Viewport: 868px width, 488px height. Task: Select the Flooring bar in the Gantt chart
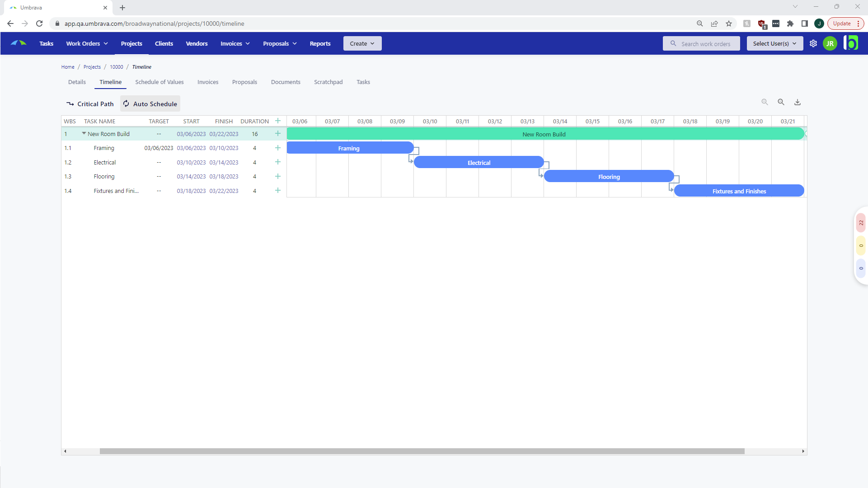tap(609, 176)
